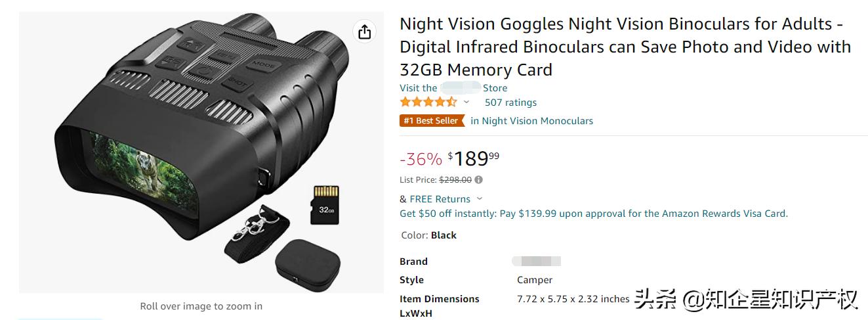
Task: Click the star rating icons
Action: tap(428, 103)
